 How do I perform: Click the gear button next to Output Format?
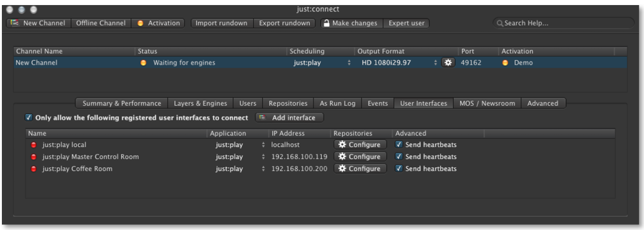click(448, 63)
